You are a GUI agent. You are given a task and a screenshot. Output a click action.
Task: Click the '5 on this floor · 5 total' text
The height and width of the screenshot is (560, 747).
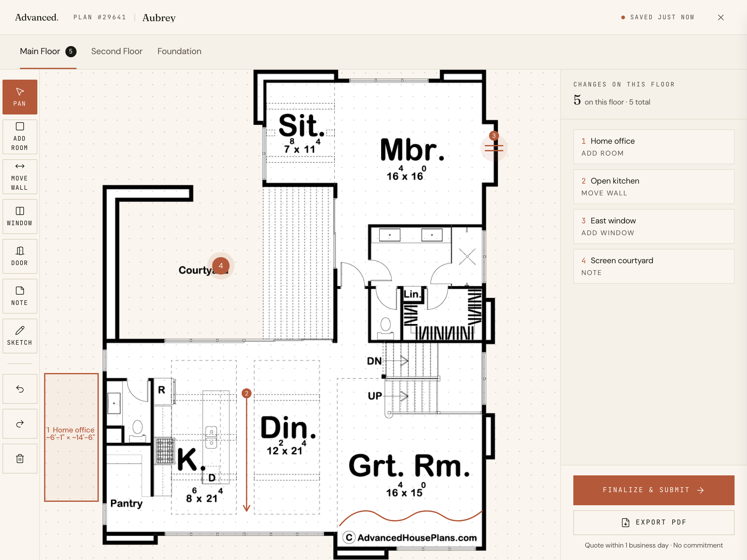612,100
